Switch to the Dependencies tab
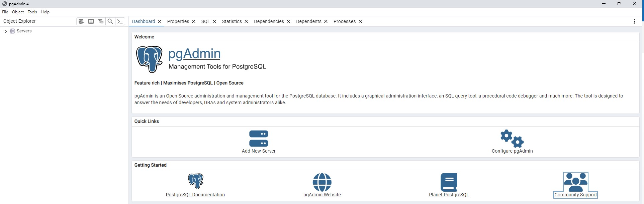 pos(269,21)
